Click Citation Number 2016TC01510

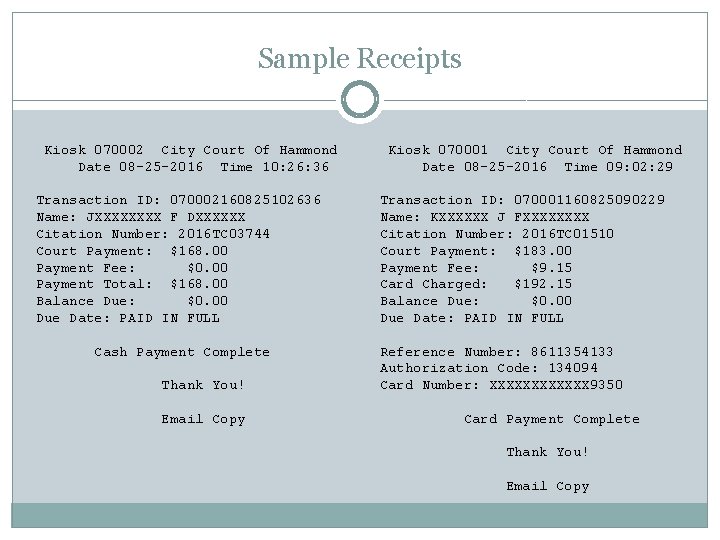497,234
